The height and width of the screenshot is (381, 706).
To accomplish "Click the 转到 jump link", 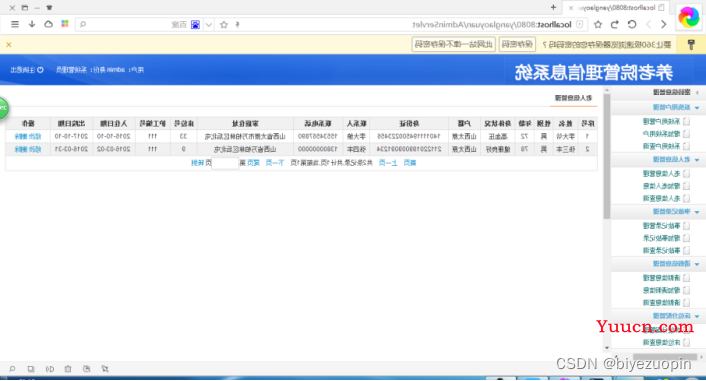I will point(198,163).
